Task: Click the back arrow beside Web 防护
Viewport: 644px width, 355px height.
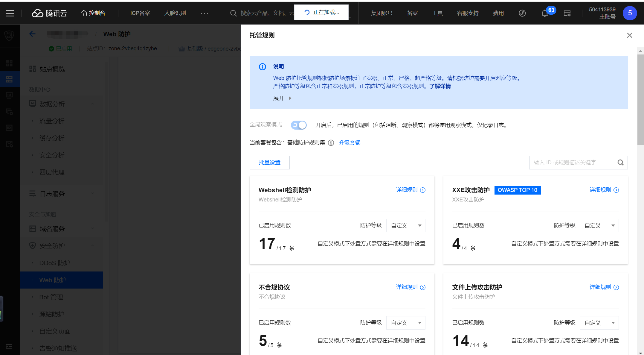Action: (x=32, y=34)
